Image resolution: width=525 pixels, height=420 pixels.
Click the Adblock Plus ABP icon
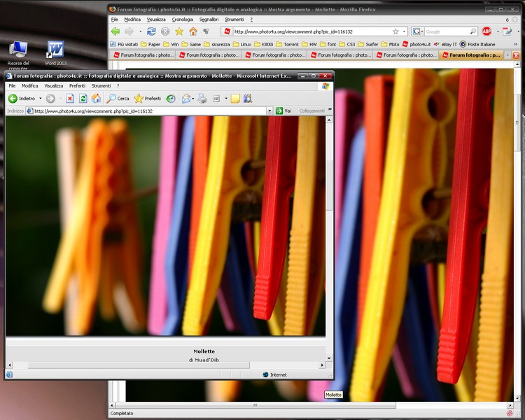point(486,31)
